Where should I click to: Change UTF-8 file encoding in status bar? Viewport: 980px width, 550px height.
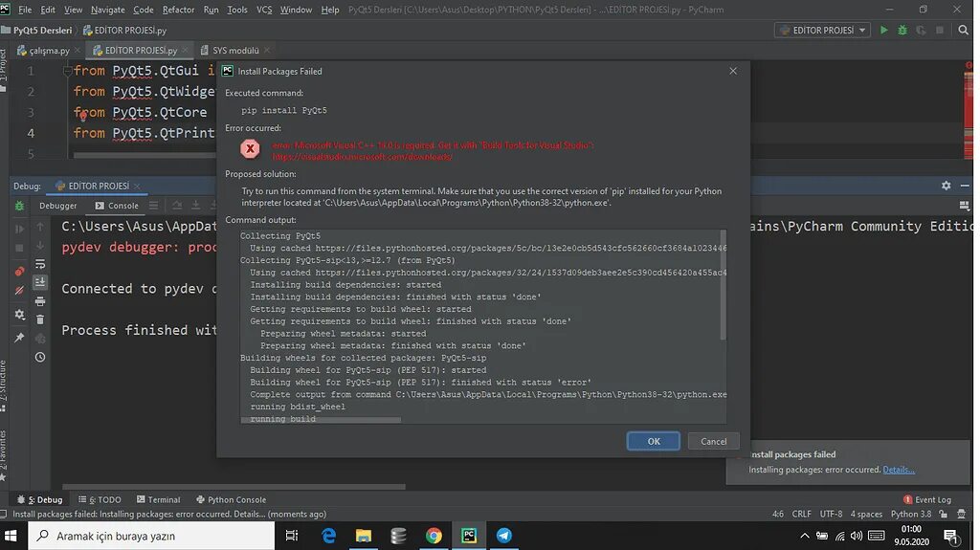pos(831,514)
